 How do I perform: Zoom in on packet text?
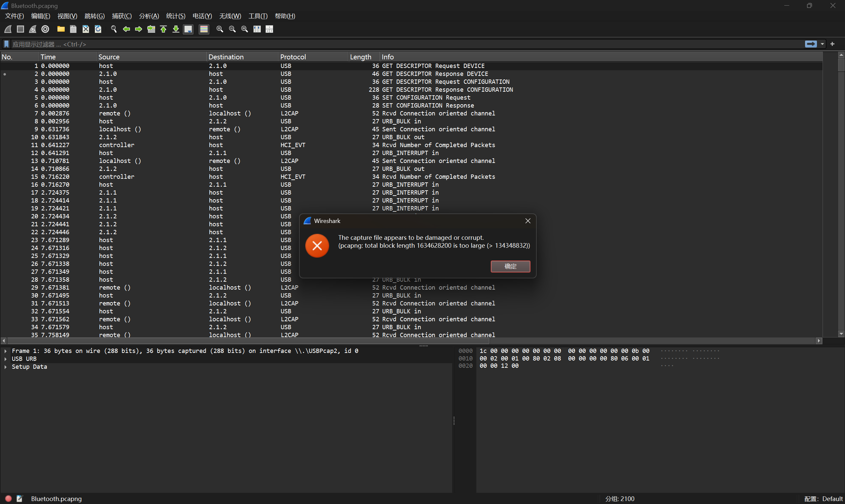(x=220, y=29)
